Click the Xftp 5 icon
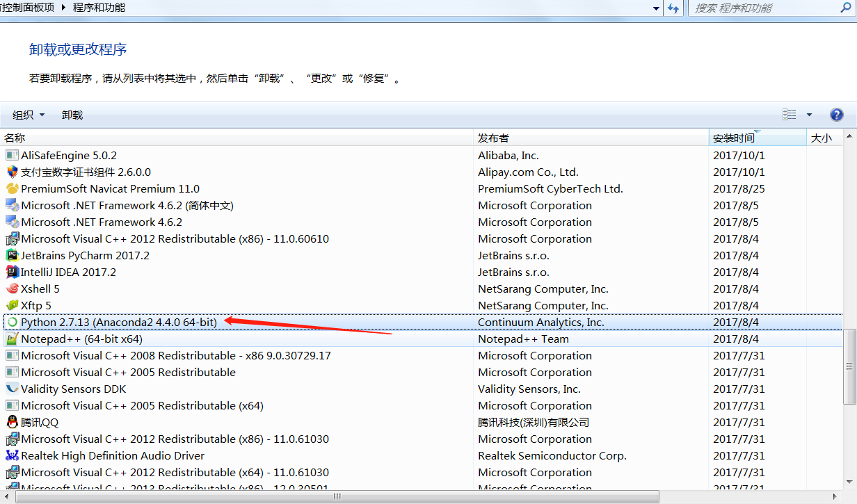Screen dimensions: 857x504 pyautogui.click(x=12, y=306)
